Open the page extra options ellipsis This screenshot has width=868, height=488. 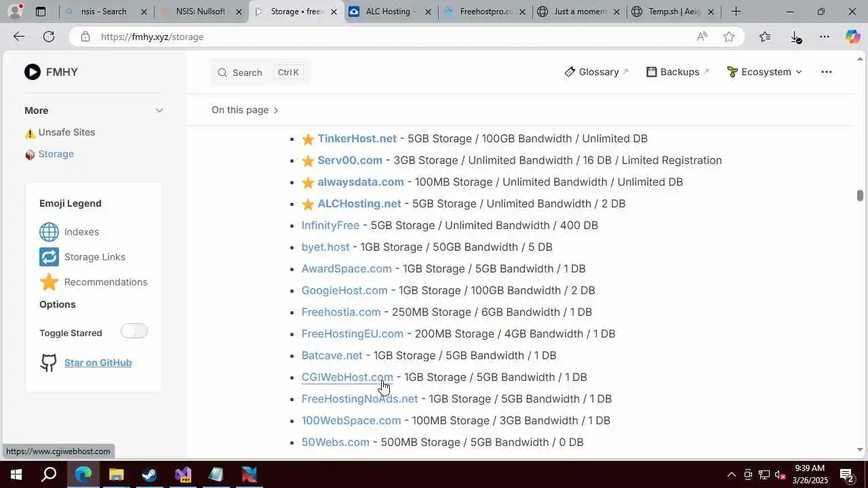826,72
